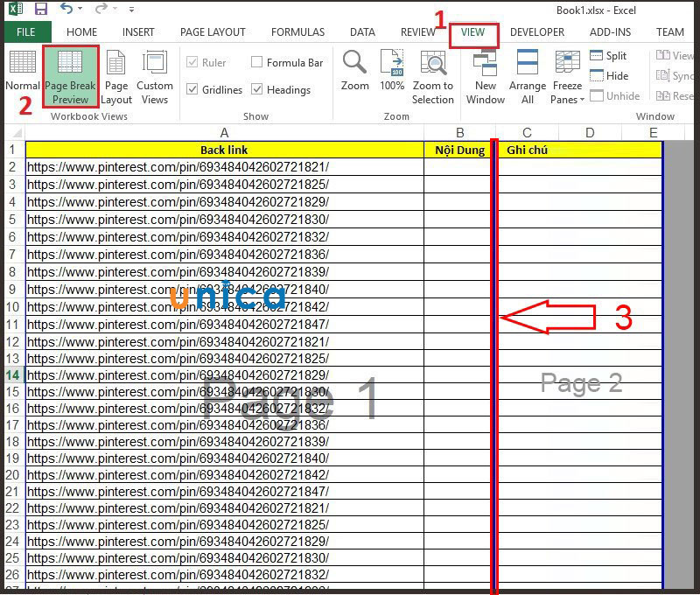Open Custom Views dialog
This screenshot has width=700, height=595.
(155, 77)
